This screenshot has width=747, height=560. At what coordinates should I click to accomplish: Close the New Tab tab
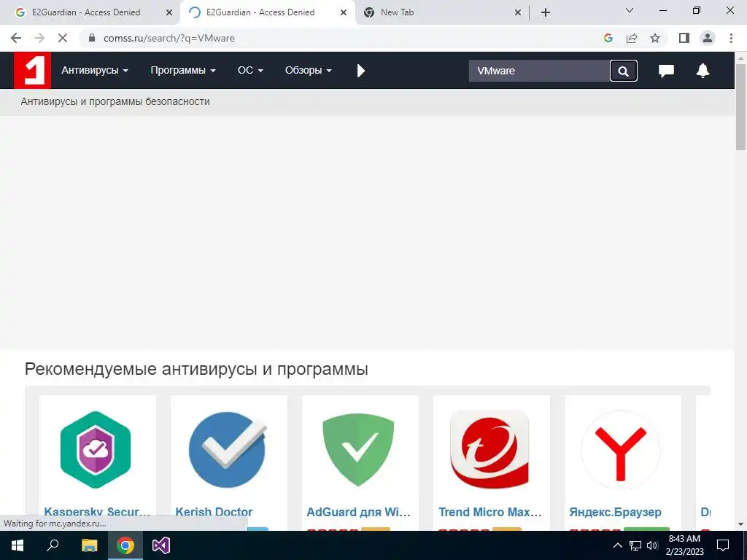pyautogui.click(x=518, y=13)
